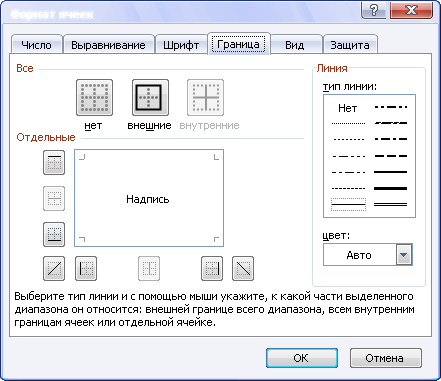This screenshot has height=381, width=441.
Task: Click the help question mark button
Action: [374, 11]
